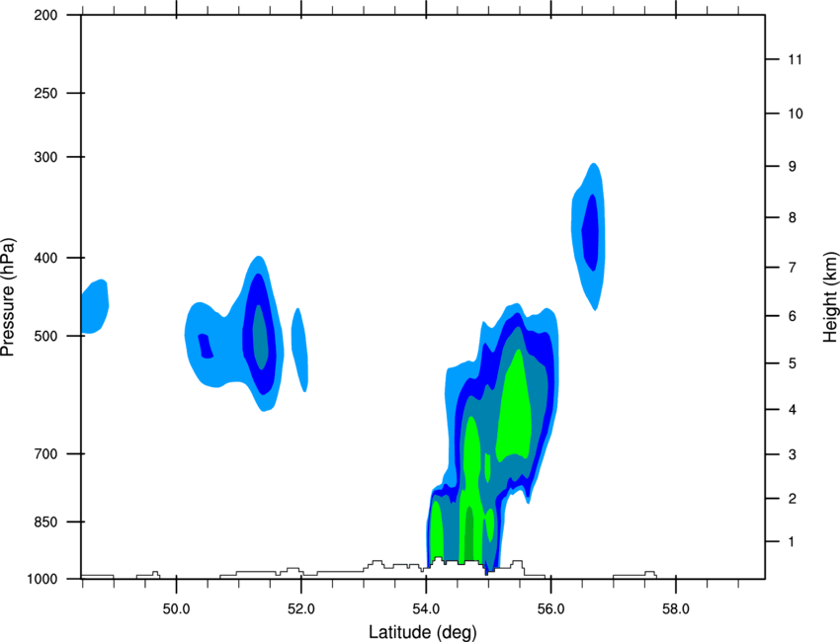The width and height of the screenshot is (840, 642).
Task: Click the 1 km height label
Action: 793,542
